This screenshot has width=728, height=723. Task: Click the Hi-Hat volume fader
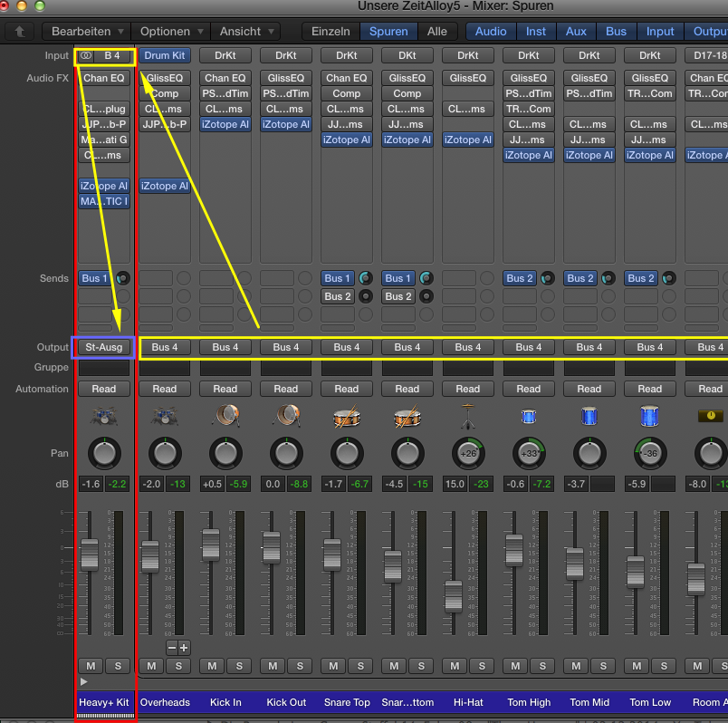[x=454, y=597]
